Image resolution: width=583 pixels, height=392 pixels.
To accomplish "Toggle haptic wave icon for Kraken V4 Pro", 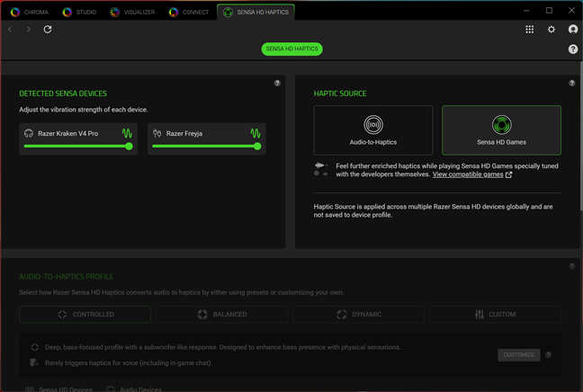I will (x=127, y=133).
